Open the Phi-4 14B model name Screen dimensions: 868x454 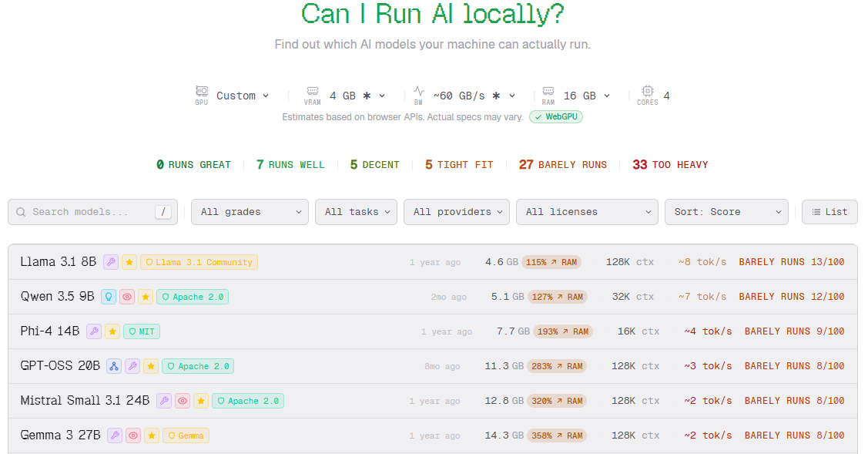tap(50, 331)
